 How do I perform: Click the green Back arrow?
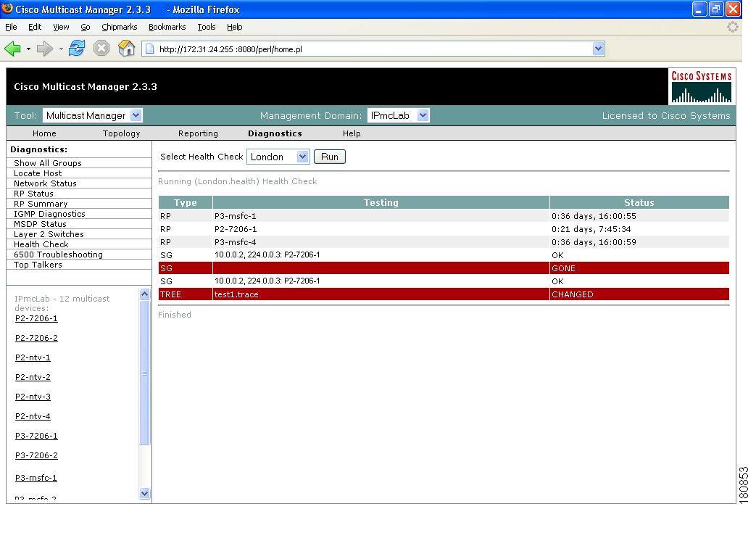click(x=12, y=49)
